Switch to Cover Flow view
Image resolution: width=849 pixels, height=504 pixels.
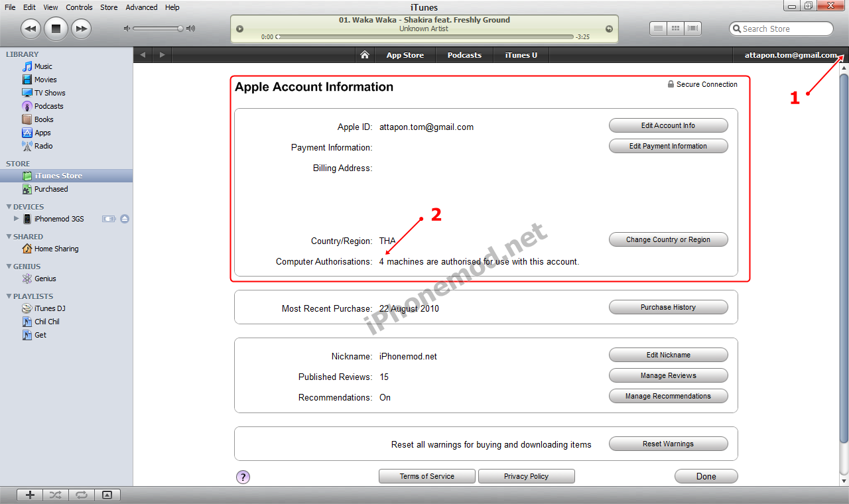pyautogui.click(x=694, y=29)
